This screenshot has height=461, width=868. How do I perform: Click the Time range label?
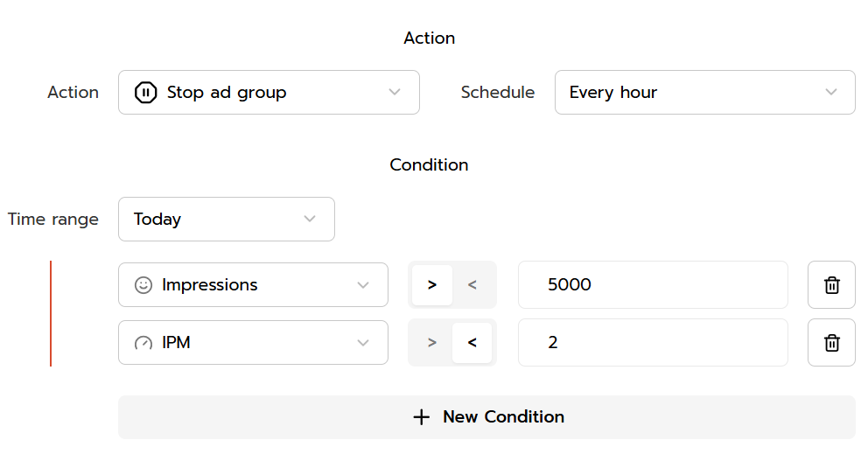tap(53, 220)
